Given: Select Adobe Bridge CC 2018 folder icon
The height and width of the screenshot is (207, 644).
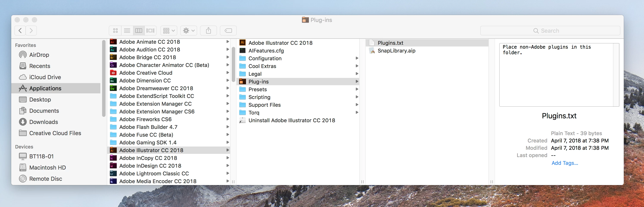Looking at the screenshot, I should pos(113,57).
